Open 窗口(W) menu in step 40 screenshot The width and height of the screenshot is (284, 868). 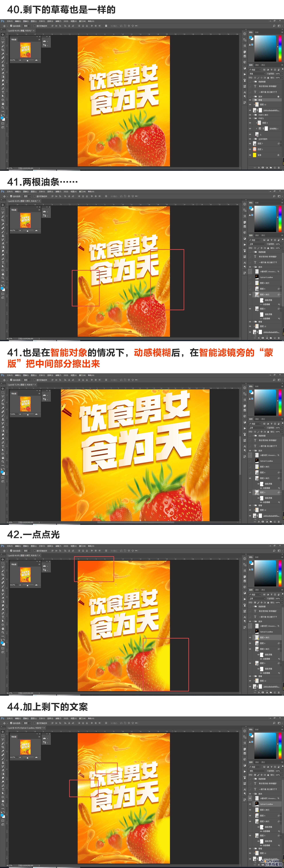[82, 21]
